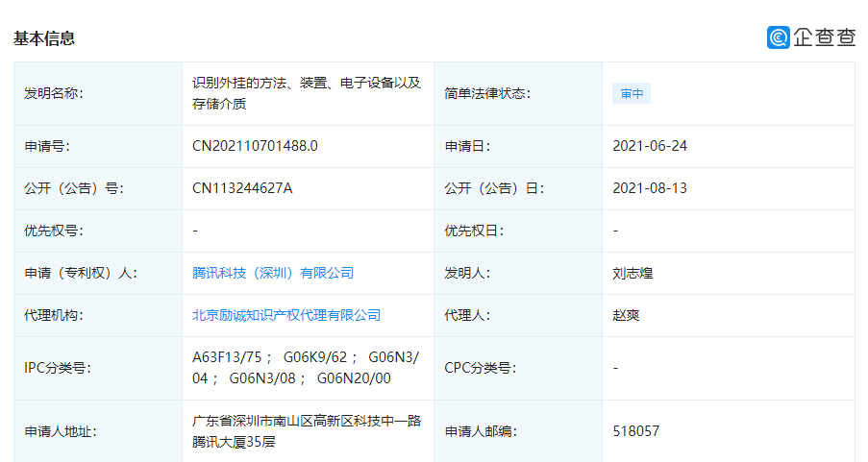The image size is (868, 462).
Task: Click publication date 2021-08-13
Action: tap(650, 188)
